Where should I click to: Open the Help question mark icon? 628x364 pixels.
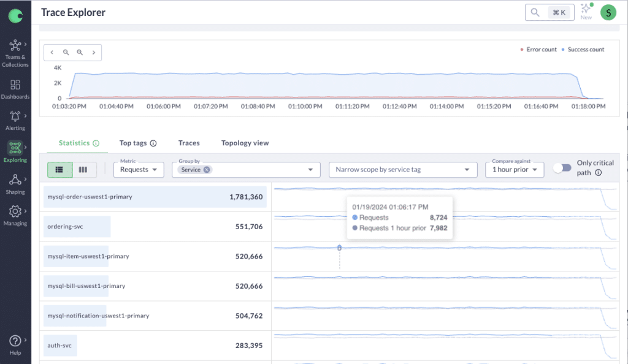(15, 341)
